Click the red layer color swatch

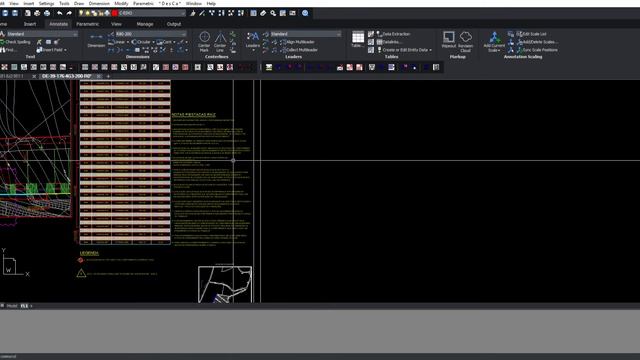(115, 13)
